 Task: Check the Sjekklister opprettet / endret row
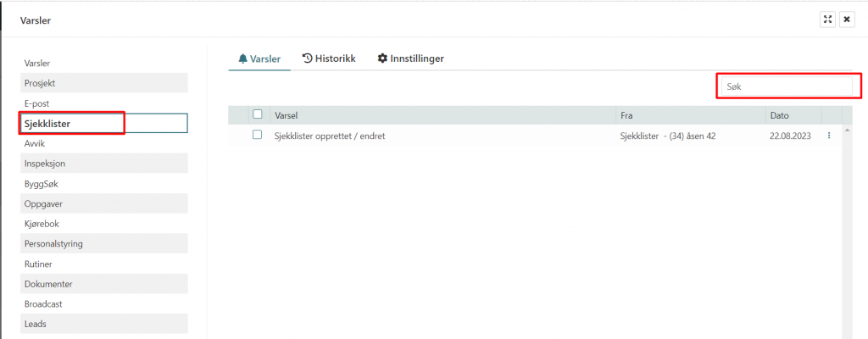coord(258,135)
